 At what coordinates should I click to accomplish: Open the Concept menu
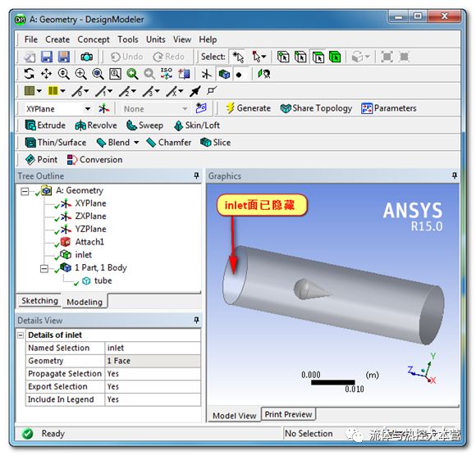click(x=94, y=39)
